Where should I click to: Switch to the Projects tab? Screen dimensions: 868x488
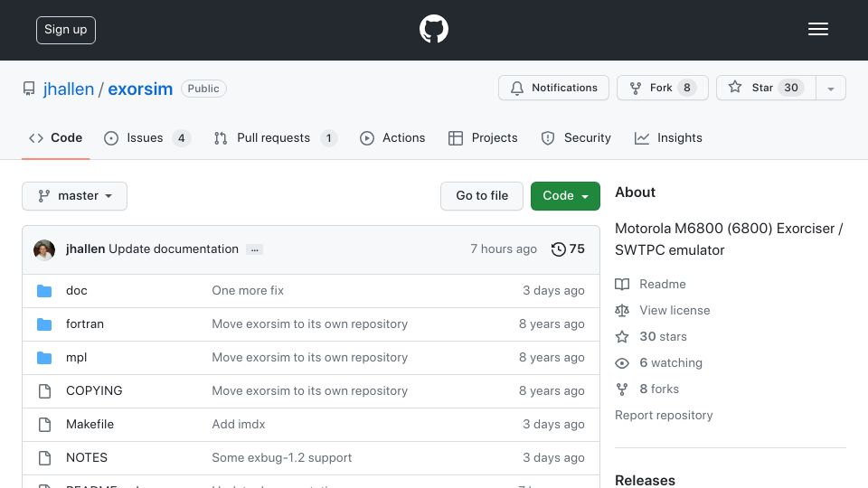pos(483,137)
